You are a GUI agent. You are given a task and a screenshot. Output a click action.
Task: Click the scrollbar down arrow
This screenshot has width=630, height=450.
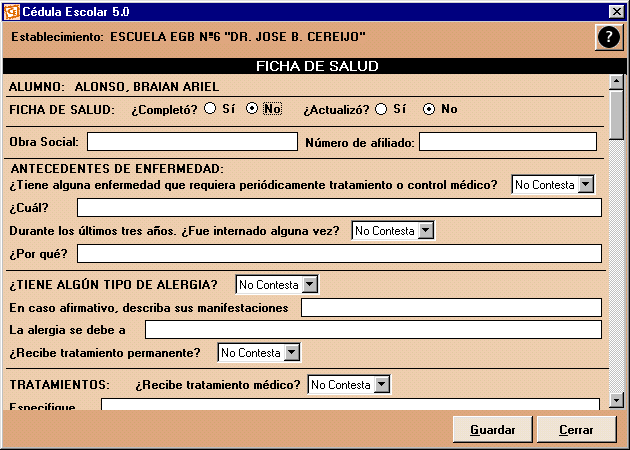616,400
